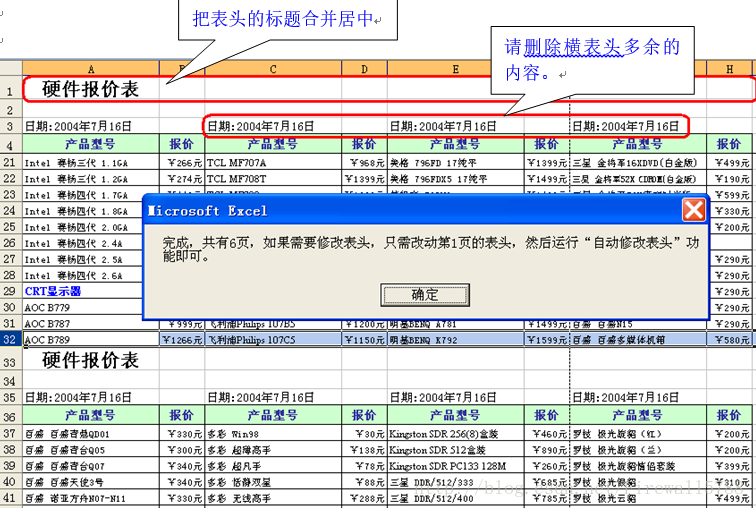Image resolution: width=756 pixels, height=508 pixels.
Task: Select cell TCL MF707A
Action: (273, 163)
